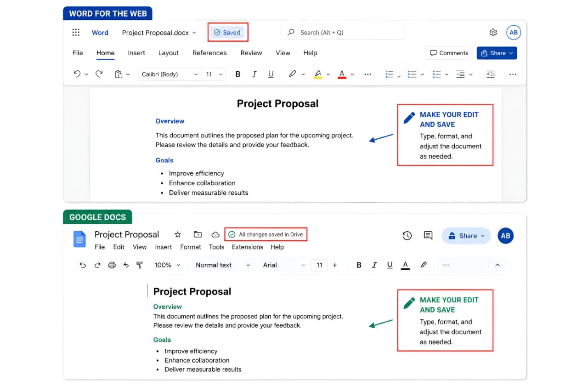Open the first More options ellipsis in Word

[367, 74]
